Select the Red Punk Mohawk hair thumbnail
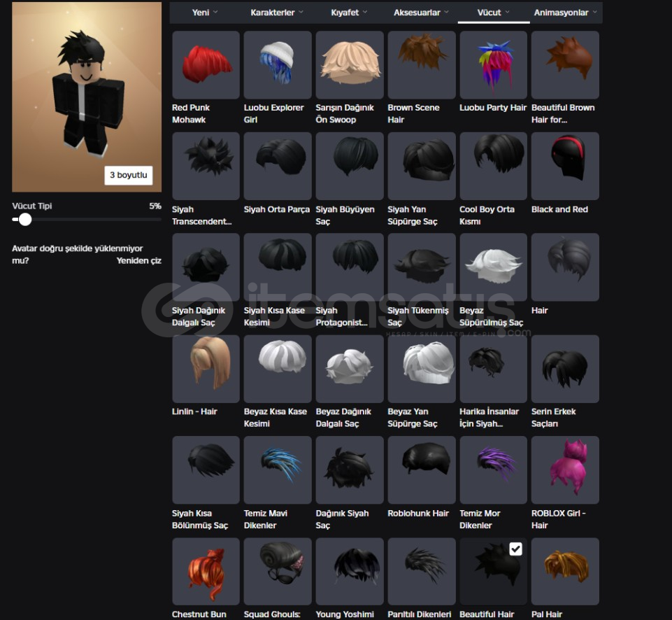Image resolution: width=672 pixels, height=620 pixels. tap(206, 65)
